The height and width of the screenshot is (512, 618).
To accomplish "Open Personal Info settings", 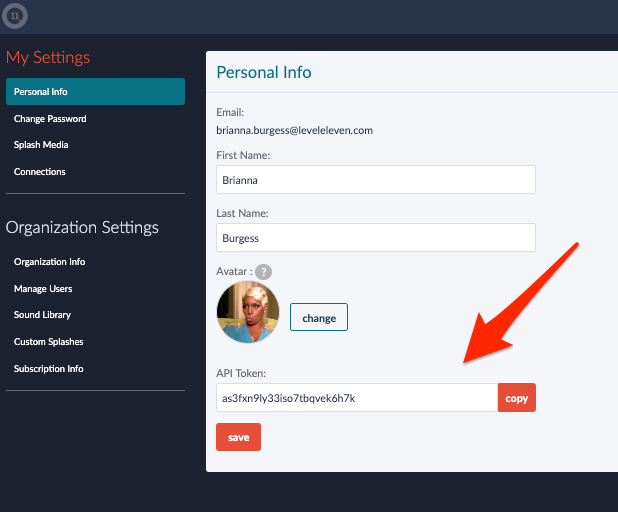I will [95, 92].
